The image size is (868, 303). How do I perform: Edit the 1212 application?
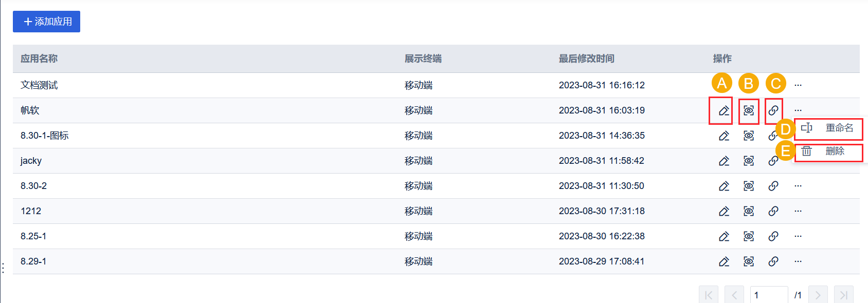[724, 211]
